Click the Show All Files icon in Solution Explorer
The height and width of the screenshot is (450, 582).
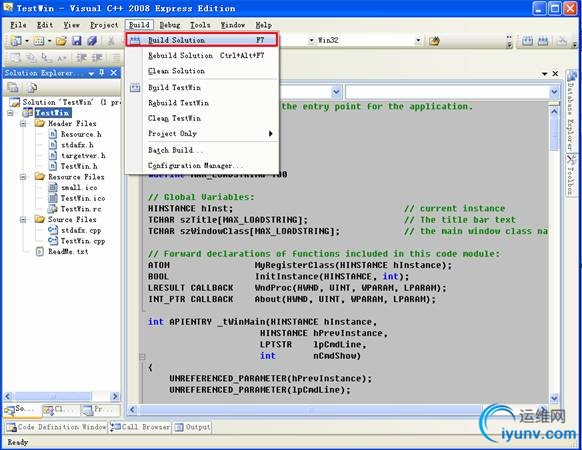32,87
